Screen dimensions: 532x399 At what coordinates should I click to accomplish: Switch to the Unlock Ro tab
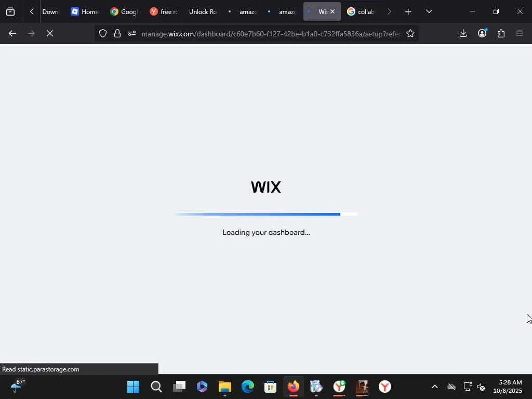coord(203,11)
